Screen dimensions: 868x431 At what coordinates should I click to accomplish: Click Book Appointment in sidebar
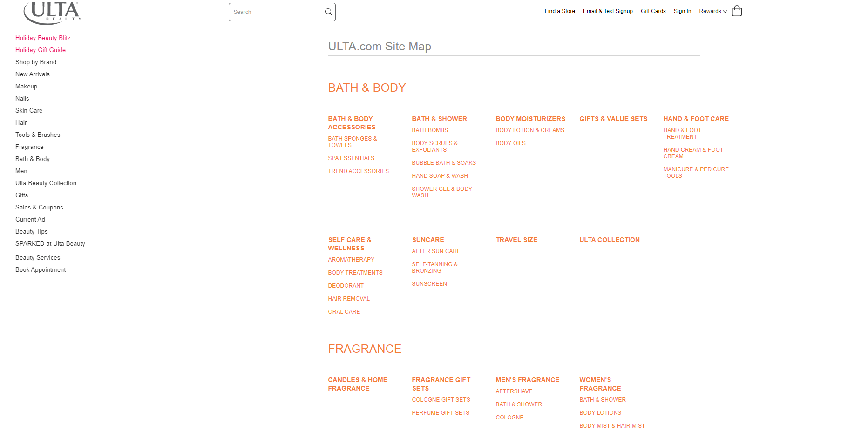(41, 269)
